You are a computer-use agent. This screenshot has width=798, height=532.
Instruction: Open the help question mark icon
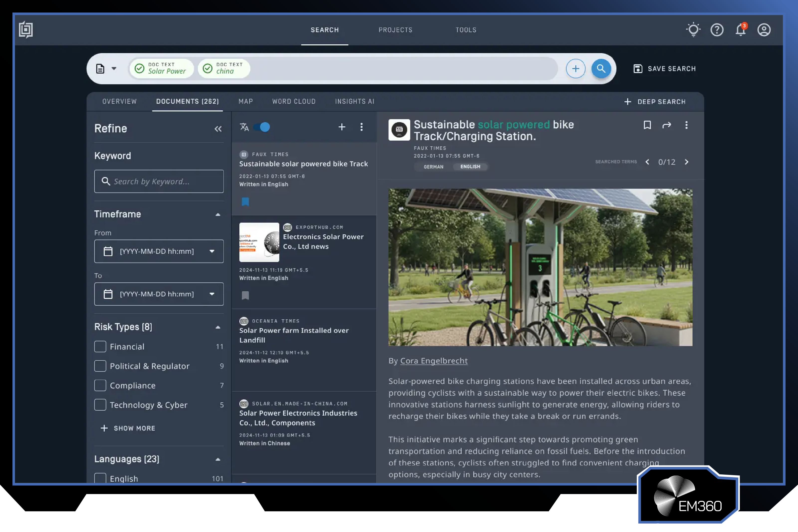(x=717, y=30)
